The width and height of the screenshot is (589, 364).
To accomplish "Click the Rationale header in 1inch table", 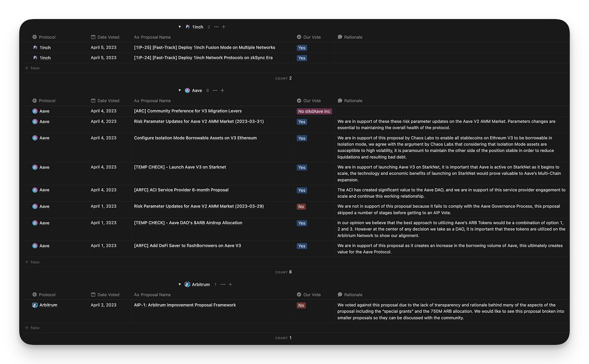I will click(350, 37).
